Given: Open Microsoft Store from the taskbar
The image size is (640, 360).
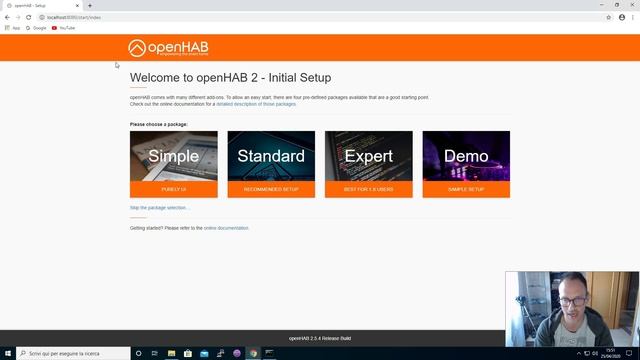Looking at the screenshot, I should 188,353.
